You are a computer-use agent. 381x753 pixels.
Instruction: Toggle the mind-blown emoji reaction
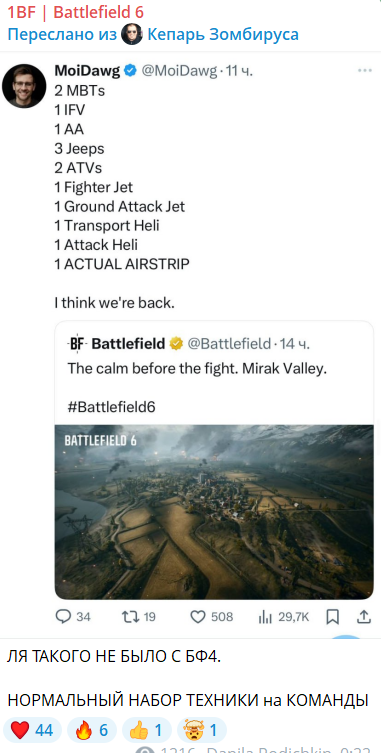202,731
